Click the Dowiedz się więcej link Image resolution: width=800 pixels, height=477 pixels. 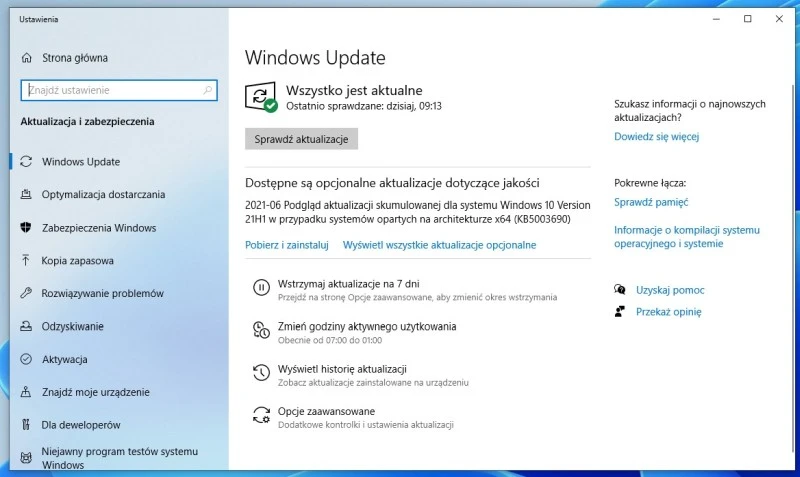pos(657,137)
